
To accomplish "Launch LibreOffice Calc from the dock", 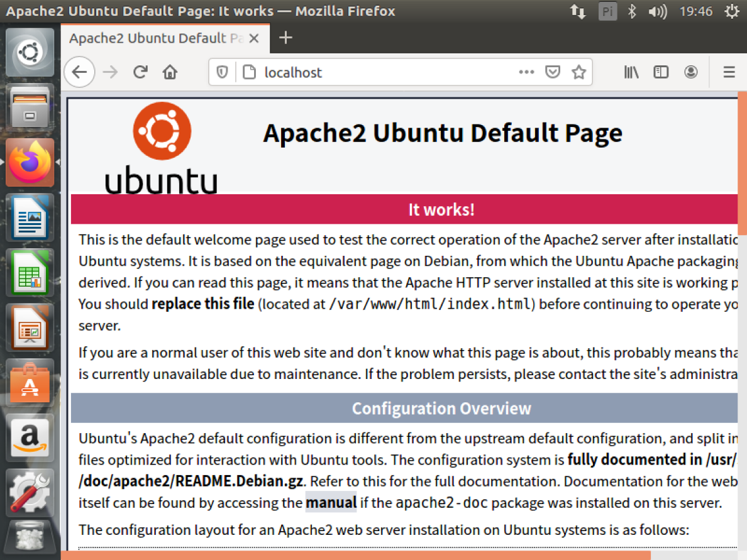I will point(30,272).
